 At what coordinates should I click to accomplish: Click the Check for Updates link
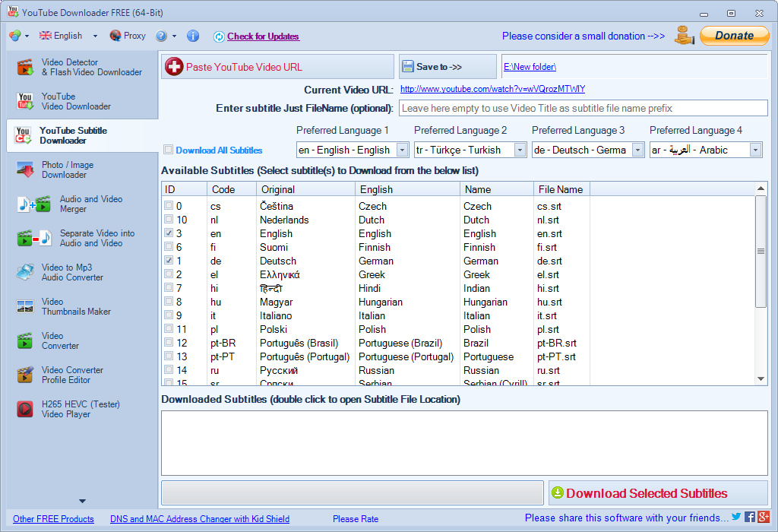tap(263, 36)
